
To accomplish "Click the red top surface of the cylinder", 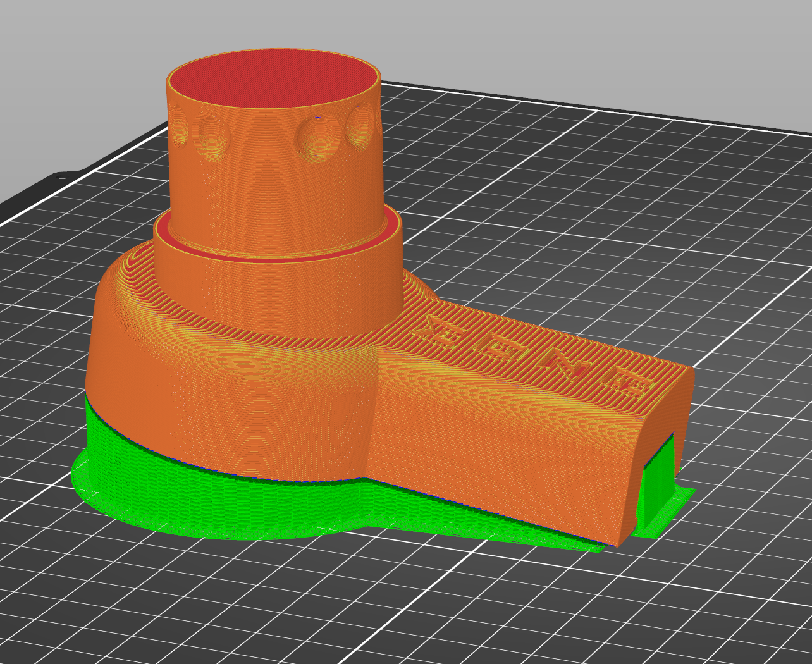I will (x=273, y=78).
